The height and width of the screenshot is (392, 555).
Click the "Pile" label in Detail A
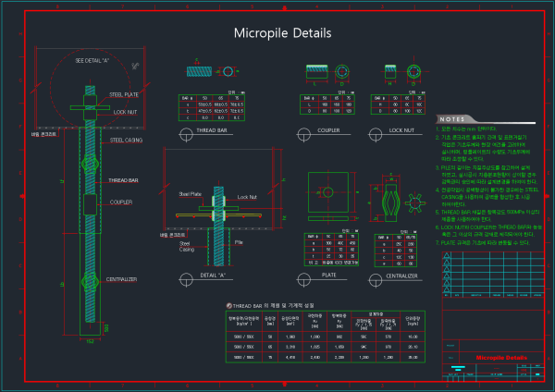239,242
